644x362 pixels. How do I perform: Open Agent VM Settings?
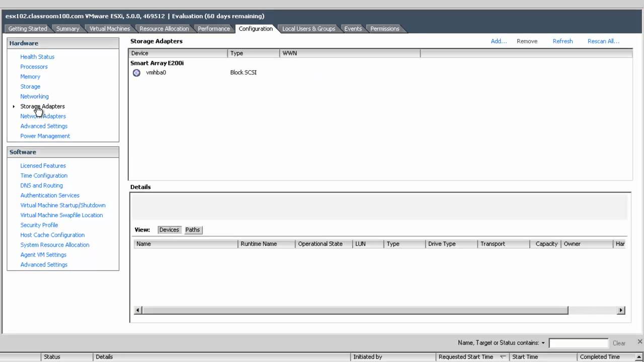pos(43,254)
